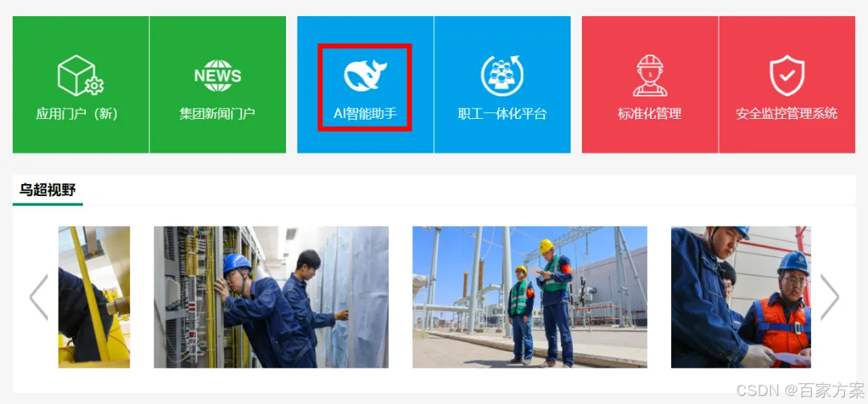The width and height of the screenshot is (868, 404).
Task: Open the NEWS globe icon
Action: coord(218,75)
